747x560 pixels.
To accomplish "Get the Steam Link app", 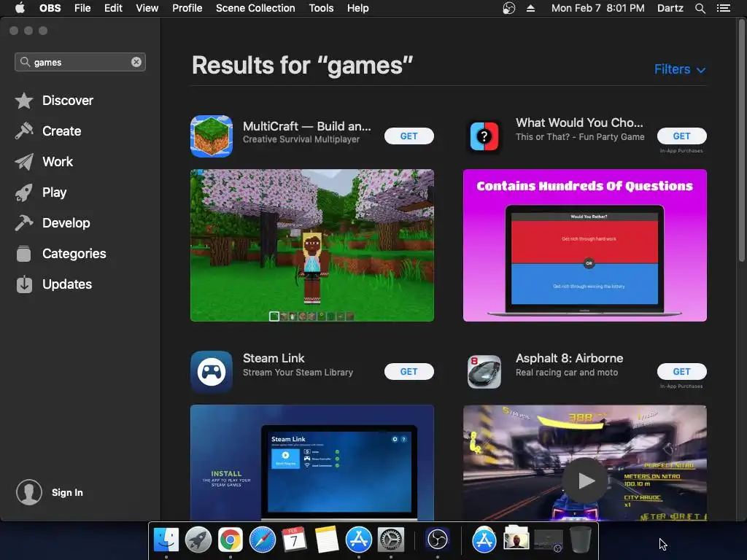I will 409,371.
